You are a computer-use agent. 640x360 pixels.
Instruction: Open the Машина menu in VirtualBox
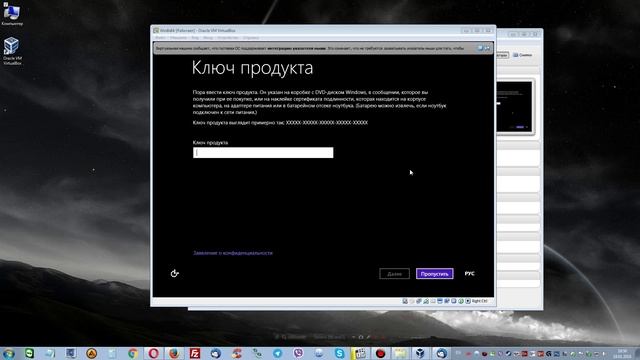[x=178, y=38]
